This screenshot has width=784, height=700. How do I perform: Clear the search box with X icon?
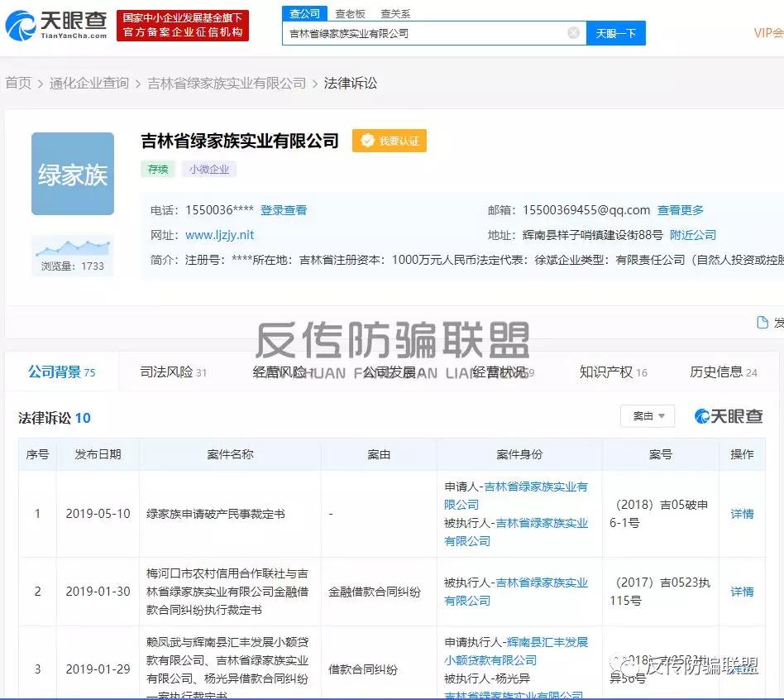[x=573, y=33]
